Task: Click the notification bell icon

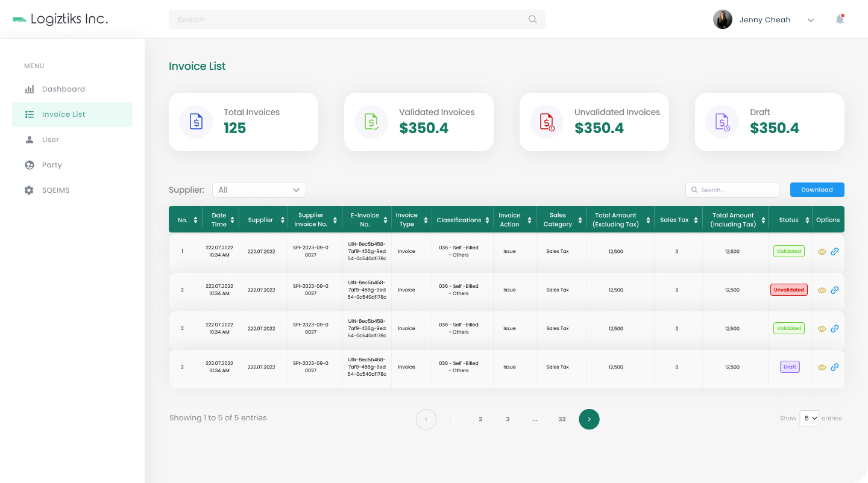Action: [840, 19]
